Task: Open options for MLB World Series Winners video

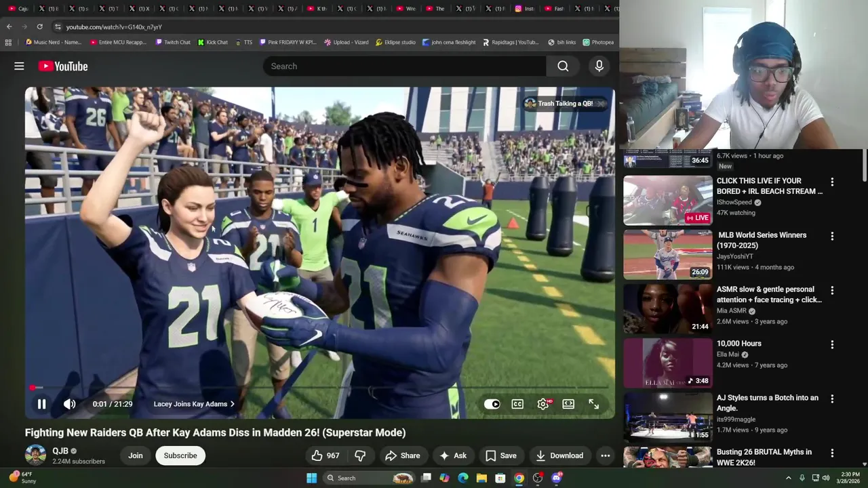Action: click(832, 236)
